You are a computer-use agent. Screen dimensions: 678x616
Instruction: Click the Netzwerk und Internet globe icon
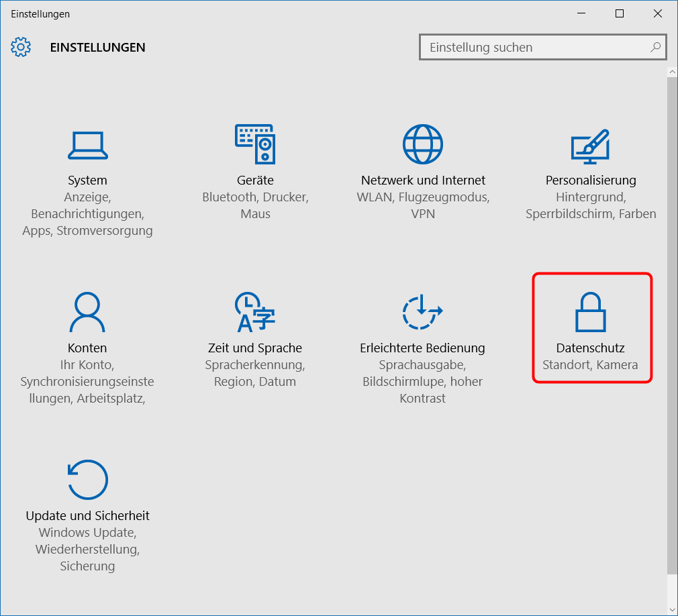click(x=423, y=144)
